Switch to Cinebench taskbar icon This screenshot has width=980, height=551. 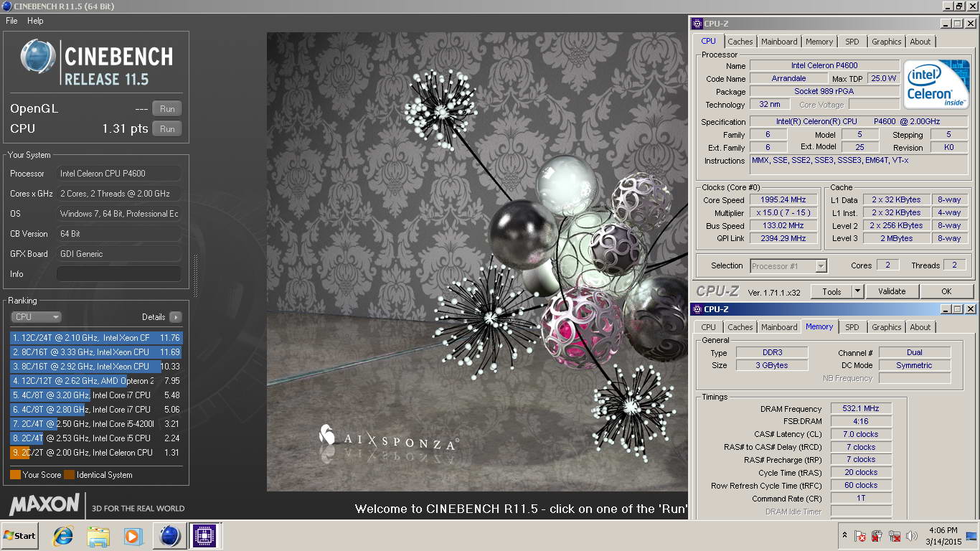[170, 536]
